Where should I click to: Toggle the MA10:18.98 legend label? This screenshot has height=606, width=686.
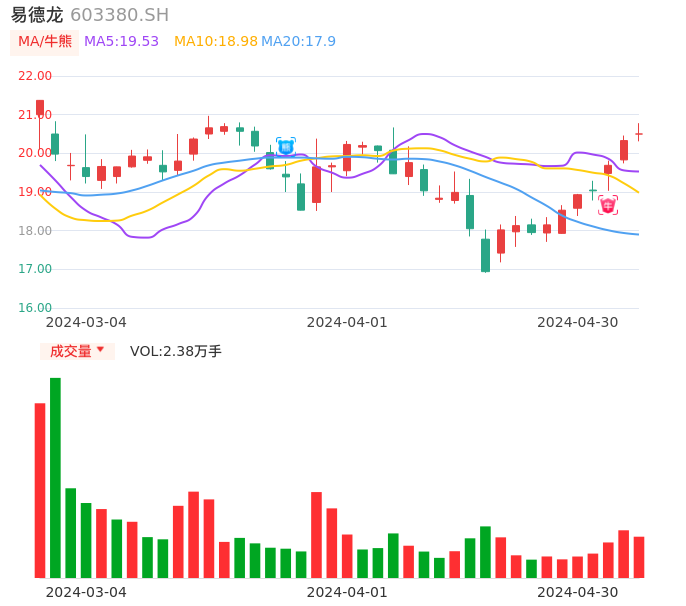tap(215, 42)
